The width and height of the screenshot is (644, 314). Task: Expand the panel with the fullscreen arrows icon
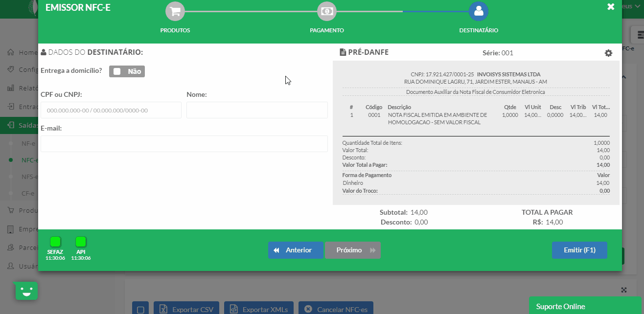(x=624, y=290)
